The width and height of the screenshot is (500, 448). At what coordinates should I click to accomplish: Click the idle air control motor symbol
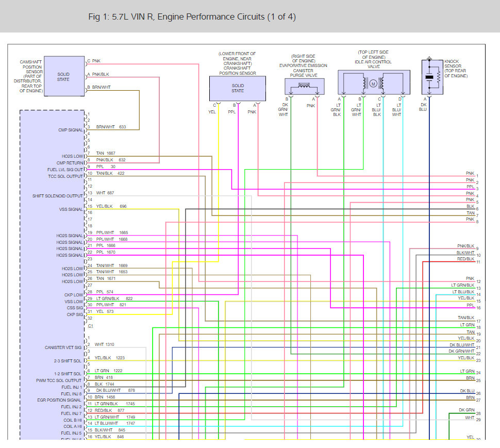[x=373, y=84]
